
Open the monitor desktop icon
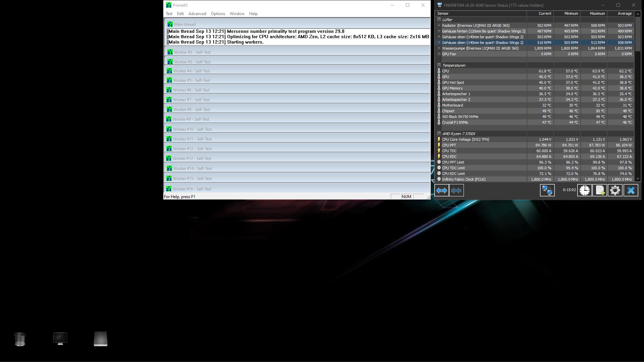60,339
